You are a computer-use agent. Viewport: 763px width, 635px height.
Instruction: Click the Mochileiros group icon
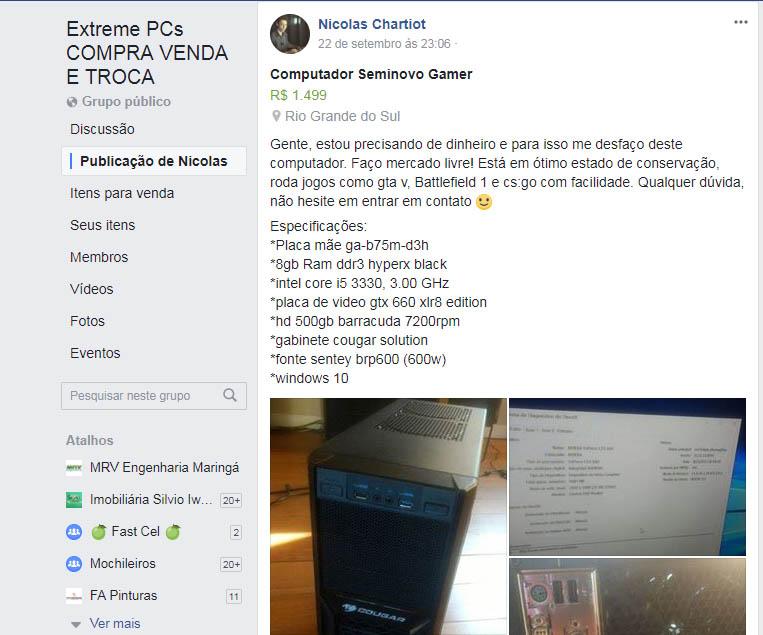[x=74, y=564]
